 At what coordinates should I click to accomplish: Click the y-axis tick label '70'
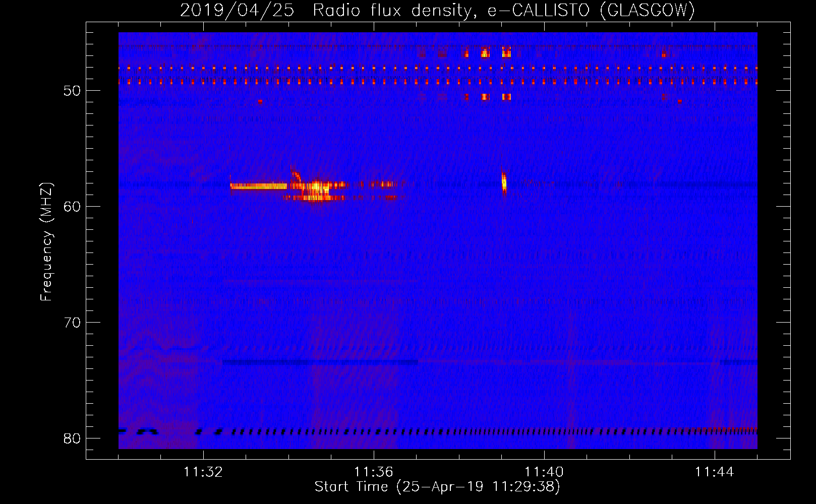72,323
